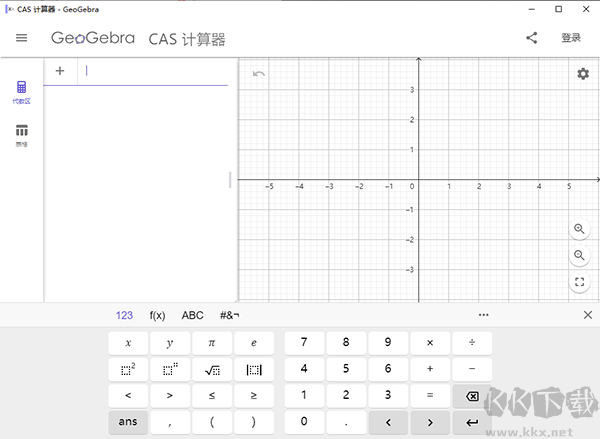Close the on-screen keyboard
The width and height of the screenshot is (600, 439).
pyautogui.click(x=587, y=315)
